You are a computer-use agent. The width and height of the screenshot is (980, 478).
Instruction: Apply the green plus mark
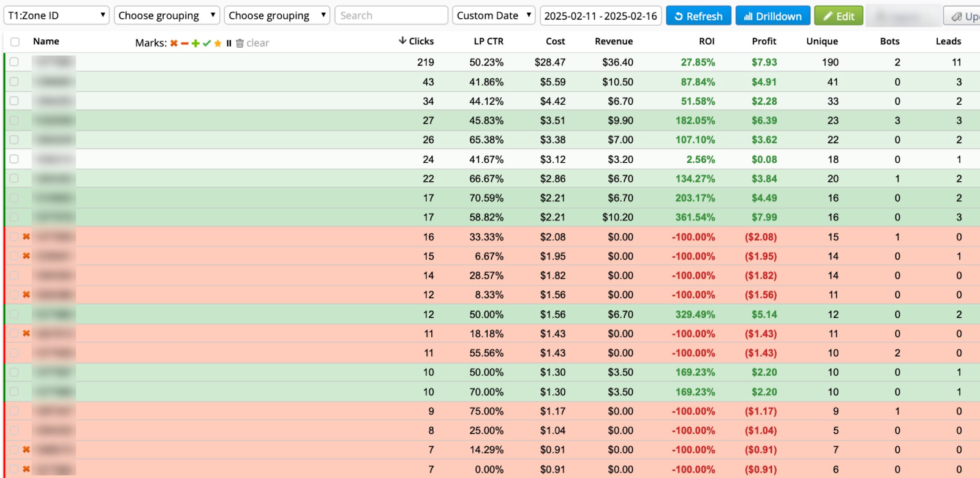pos(195,43)
